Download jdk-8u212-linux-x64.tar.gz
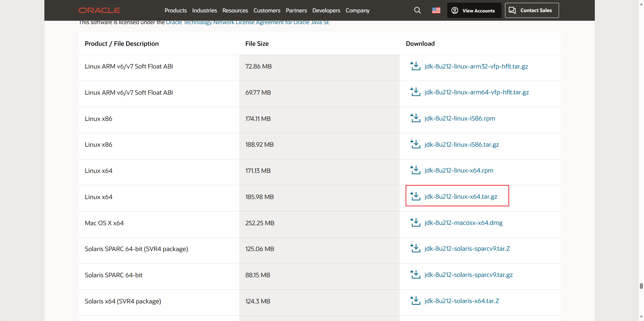 (461, 196)
